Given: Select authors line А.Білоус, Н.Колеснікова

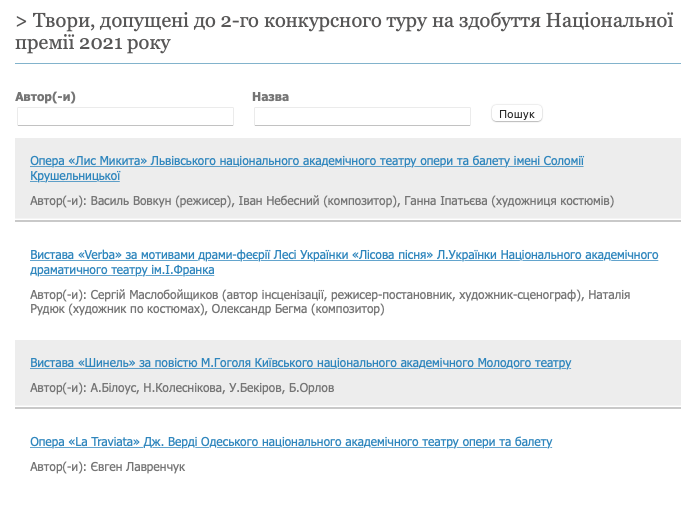Looking at the screenshot, I should 182,388.
